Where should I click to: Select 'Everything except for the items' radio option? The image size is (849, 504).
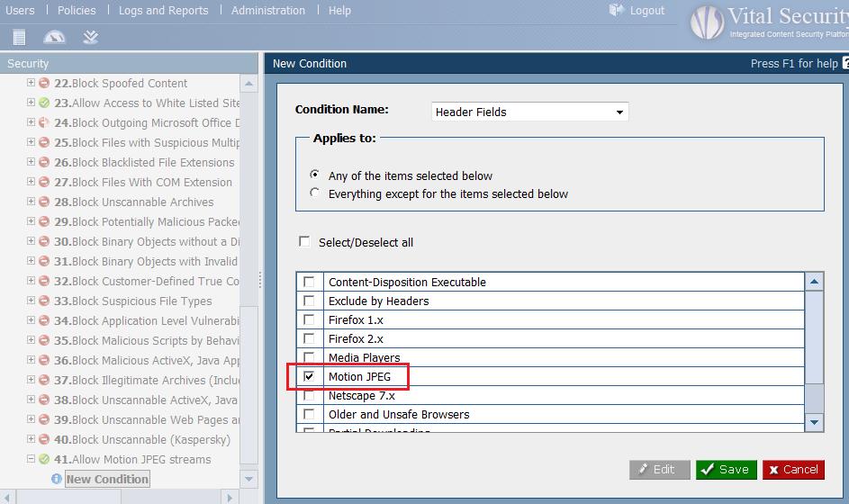(x=314, y=193)
